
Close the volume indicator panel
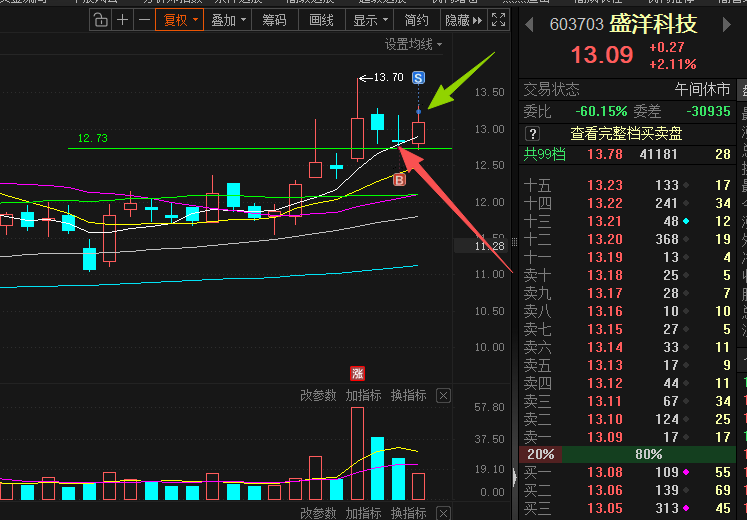coord(444,396)
